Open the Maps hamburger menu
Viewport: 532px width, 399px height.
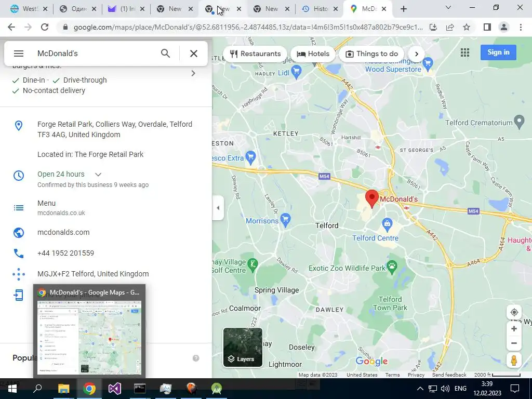tap(19, 54)
